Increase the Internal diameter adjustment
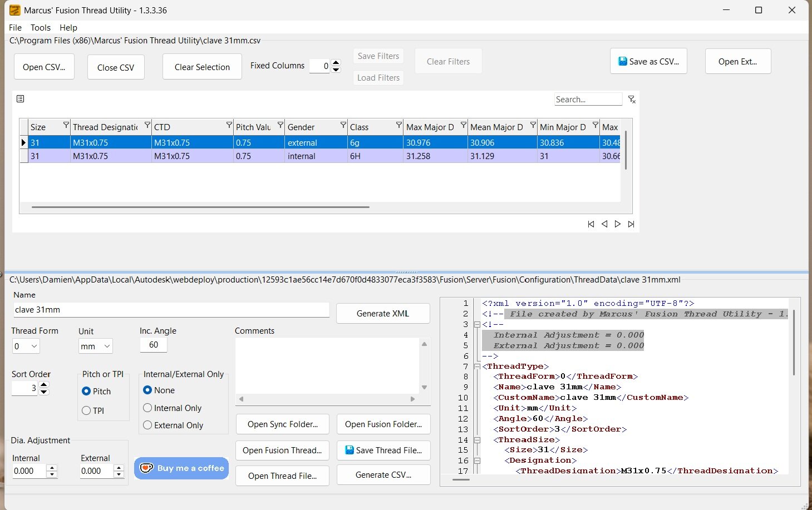 [x=52, y=468]
